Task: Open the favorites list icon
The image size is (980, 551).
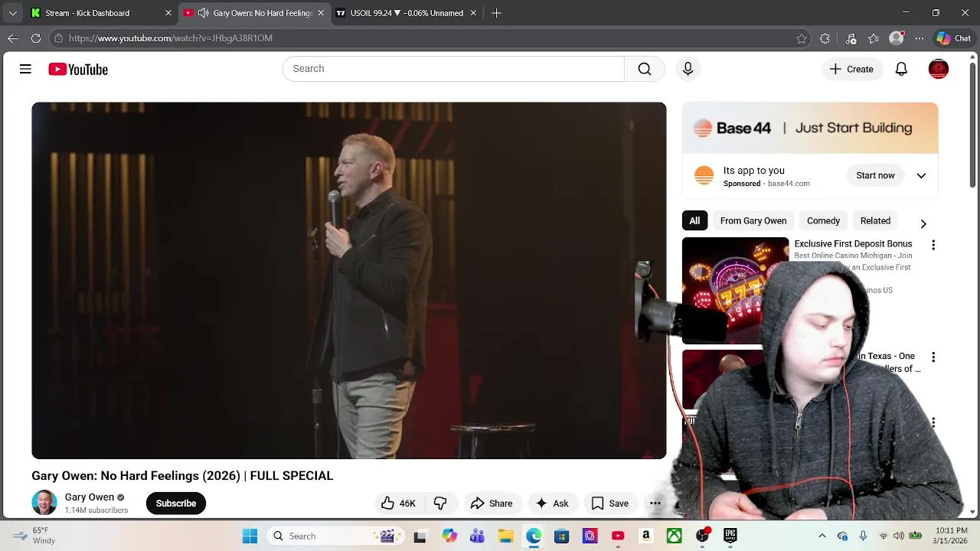Action: (874, 38)
